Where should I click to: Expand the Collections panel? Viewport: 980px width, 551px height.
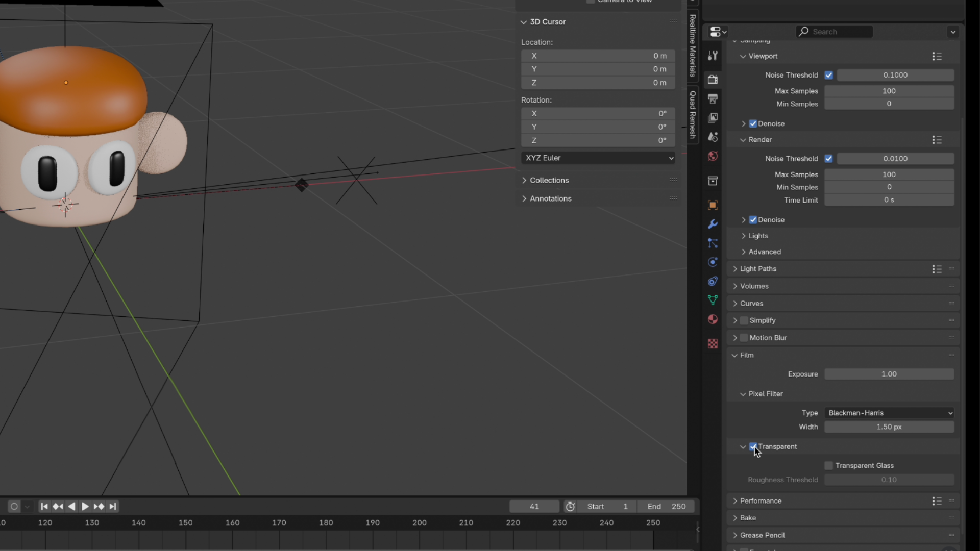pos(524,180)
